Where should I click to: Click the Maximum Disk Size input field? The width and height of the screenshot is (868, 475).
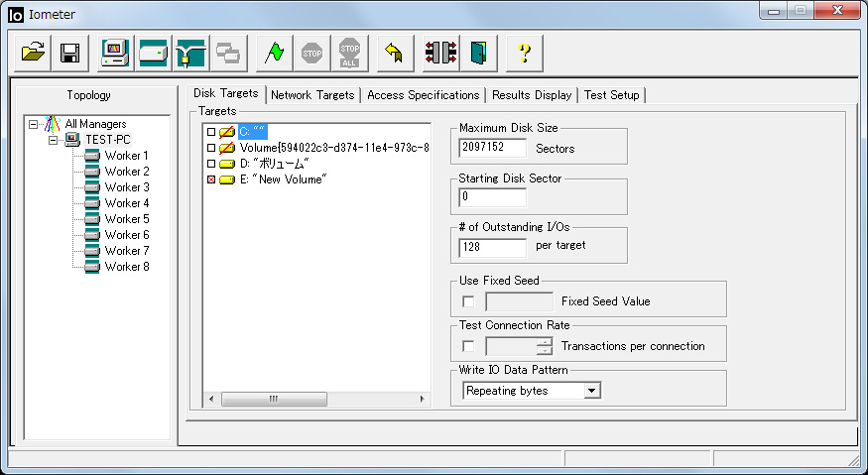493,148
